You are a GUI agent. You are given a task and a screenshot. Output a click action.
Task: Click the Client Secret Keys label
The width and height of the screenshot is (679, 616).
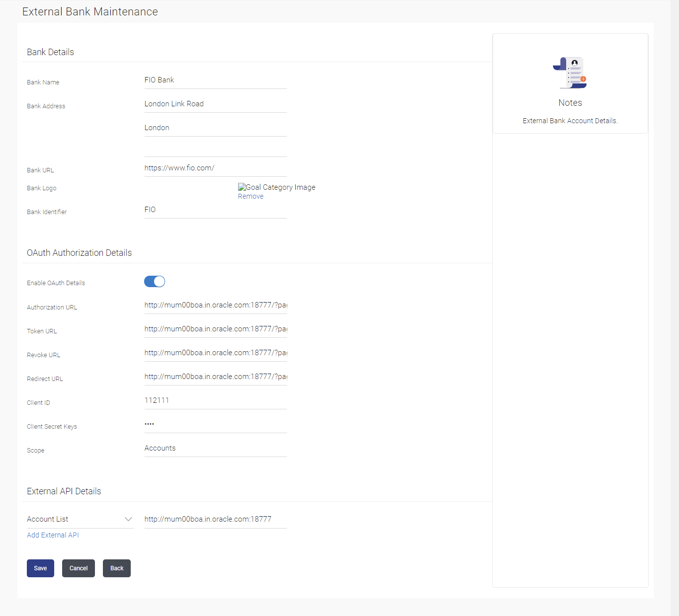click(x=52, y=427)
